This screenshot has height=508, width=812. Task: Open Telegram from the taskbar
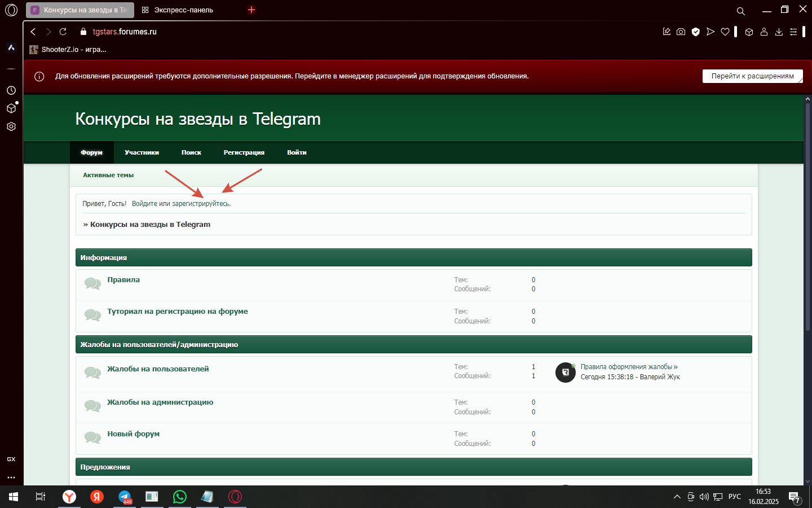[125, 497]
